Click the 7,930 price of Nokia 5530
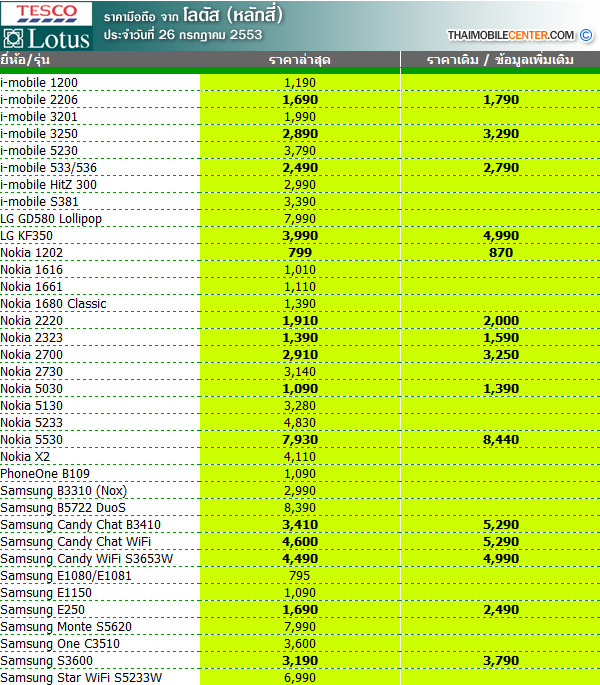 pyautogui.click(x=300, y=440)
